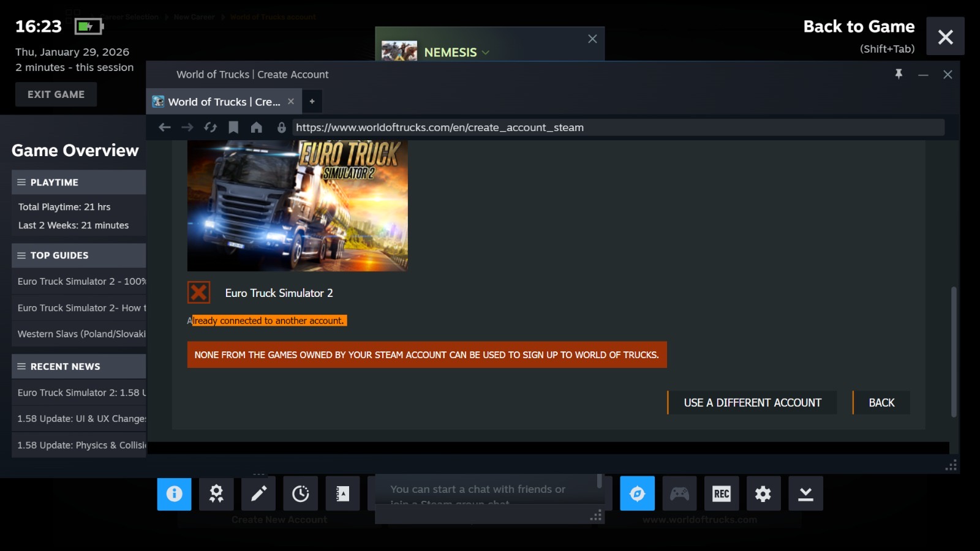Open the notes pencil tool in the toolbar
This screenshot has width=980, height=551.
tap(258, 493)
